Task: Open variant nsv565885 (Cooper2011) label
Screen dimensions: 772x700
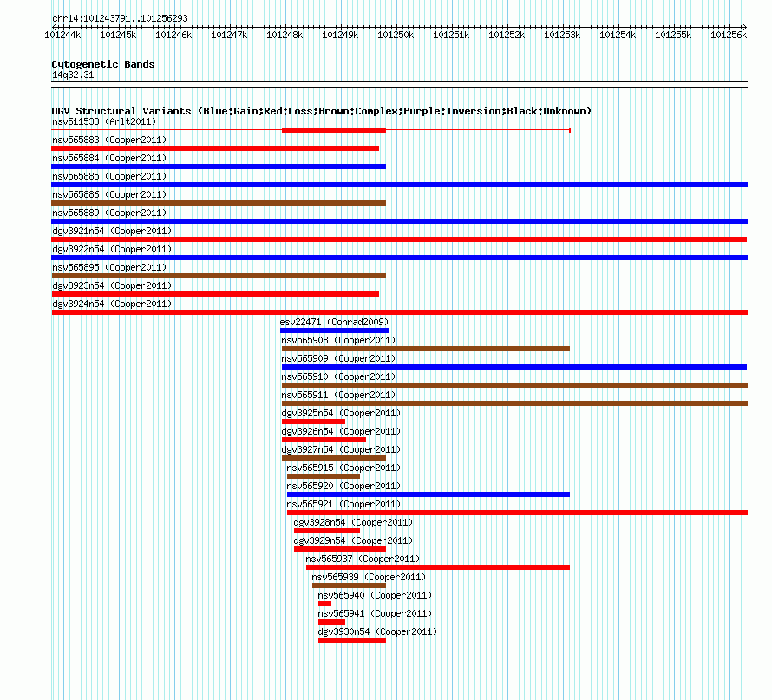Action: [x=109, y=176]
